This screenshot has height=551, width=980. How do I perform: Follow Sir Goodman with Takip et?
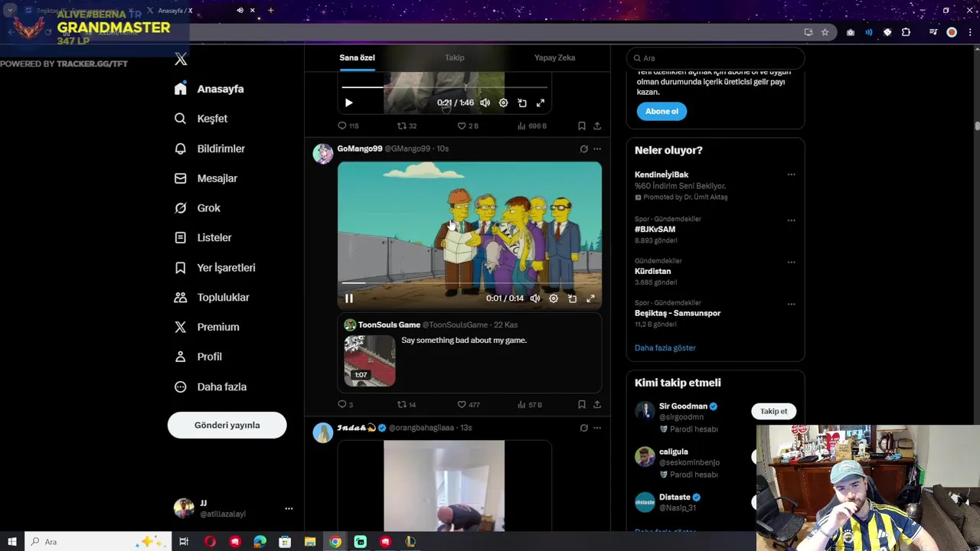coord(773,411)
